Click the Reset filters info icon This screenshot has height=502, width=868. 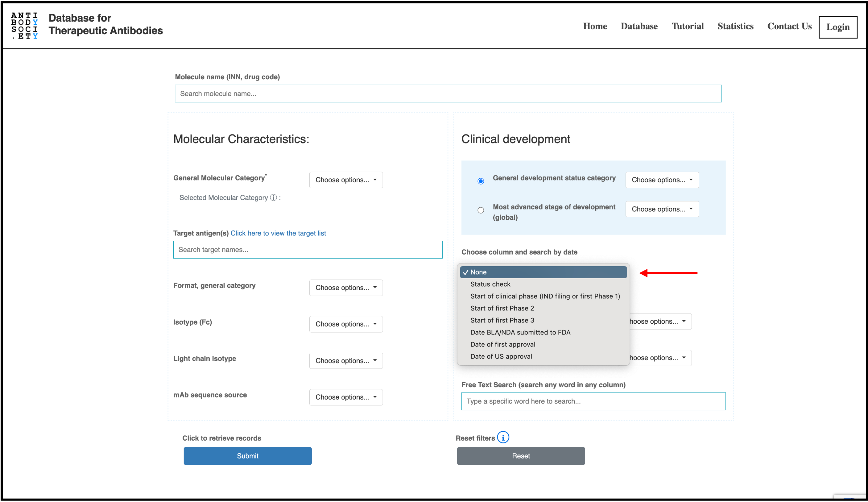(503, 438)
